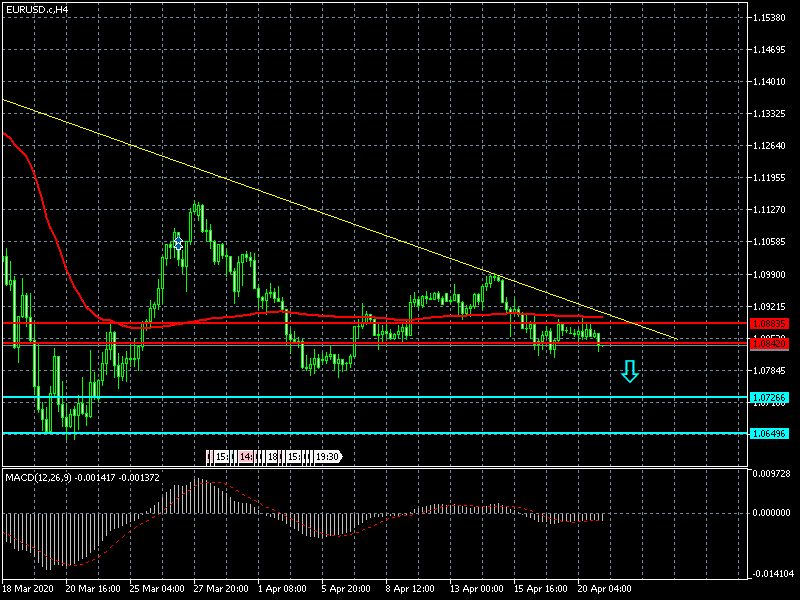Click the EURUSD.c,H4 chart title

point(38,9)
